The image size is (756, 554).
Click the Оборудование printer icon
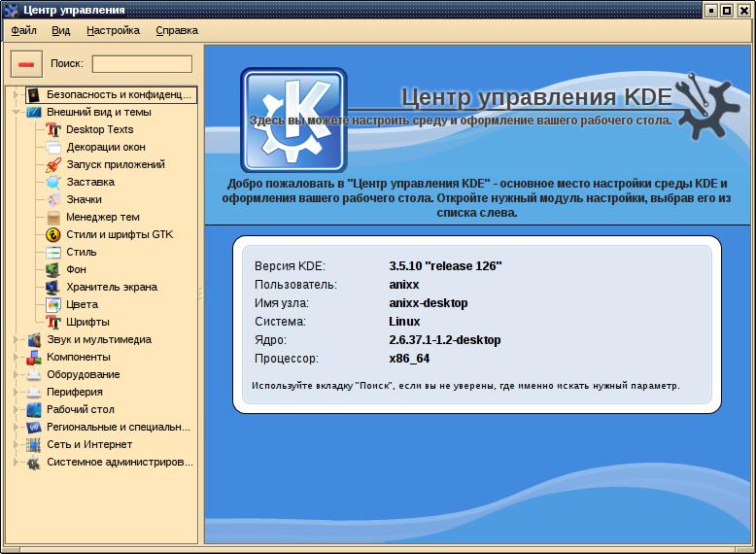(33, 374)
